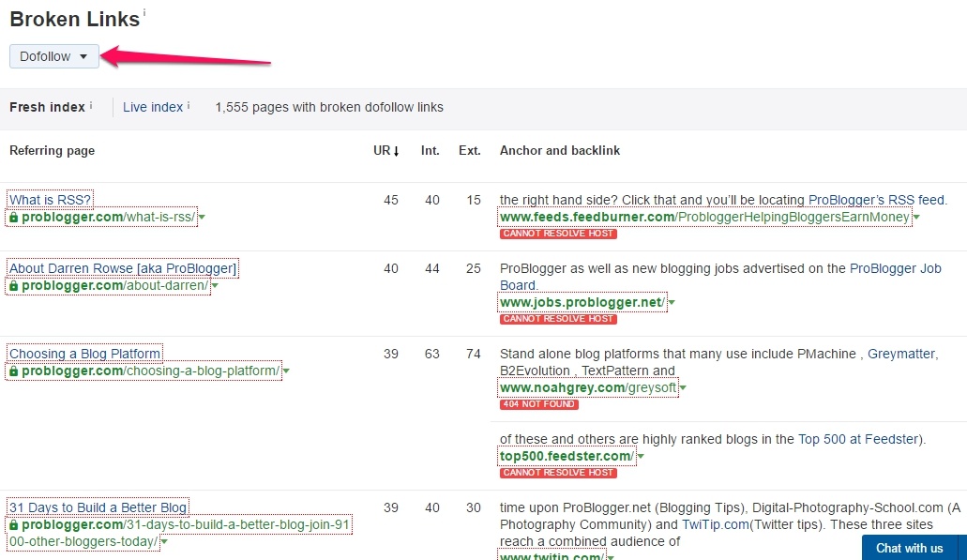Open Choosing a Blog Platform link
967x560 pixels.
[84, 354]
